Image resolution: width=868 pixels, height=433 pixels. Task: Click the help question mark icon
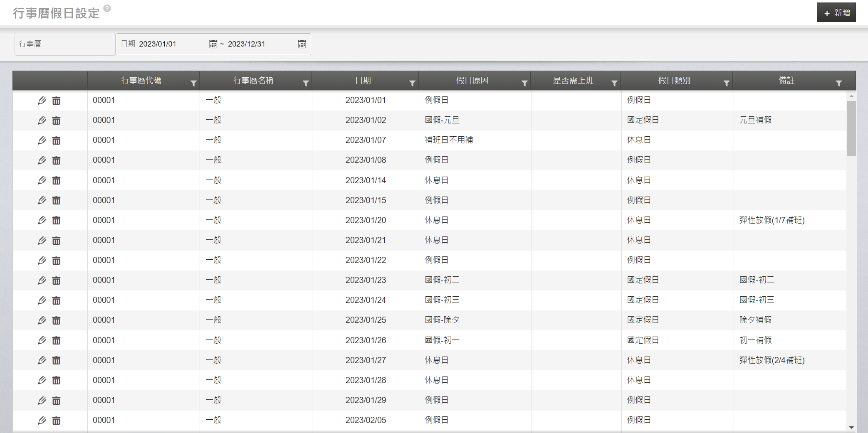pos(107,8)
